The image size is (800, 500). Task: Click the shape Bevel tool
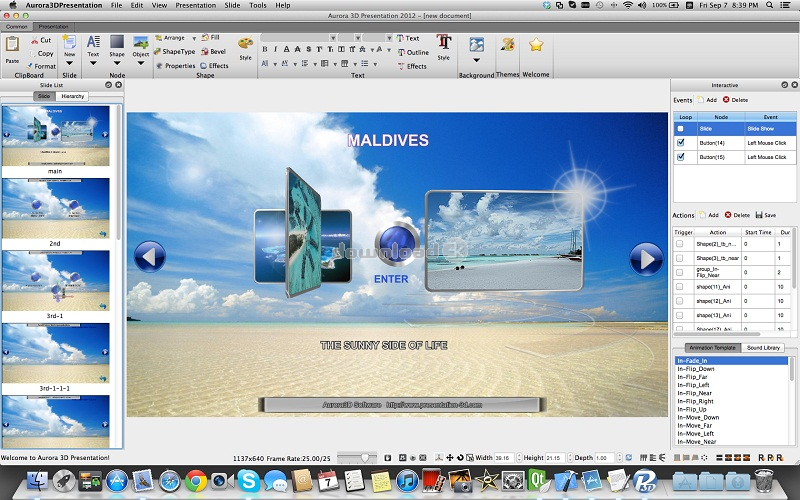point(213,52)
